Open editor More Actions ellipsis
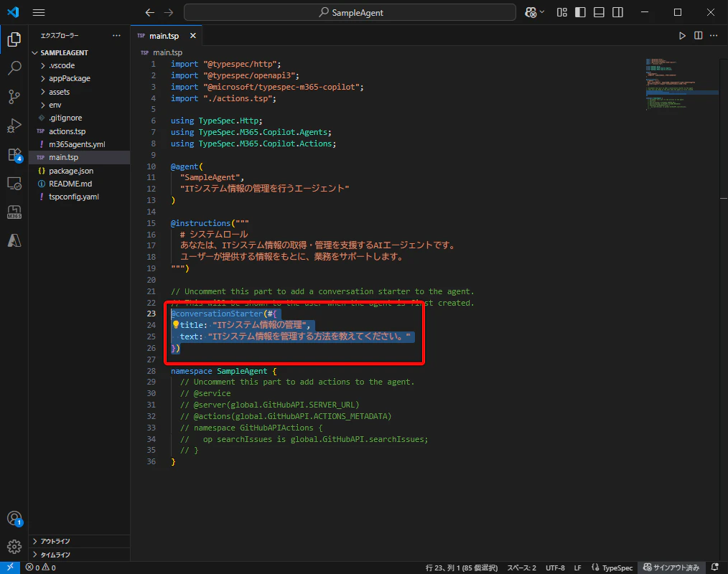Image resolution: width=728 pixels, height=574 pixels. click(x=714, y=36)
